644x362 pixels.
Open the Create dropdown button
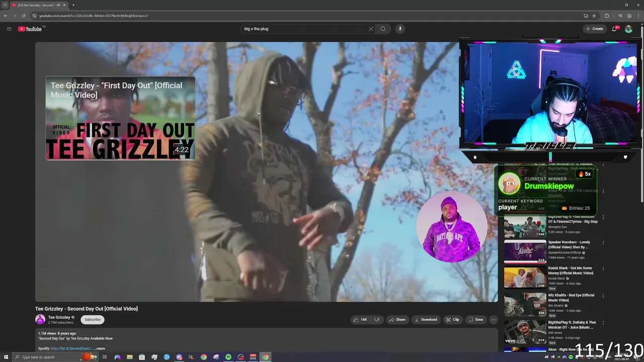coord(594,29)
